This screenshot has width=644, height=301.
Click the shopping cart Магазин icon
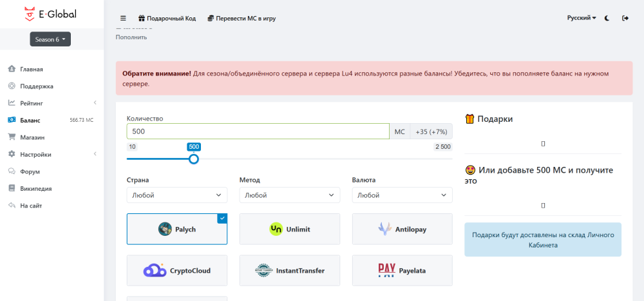point(12,137)
